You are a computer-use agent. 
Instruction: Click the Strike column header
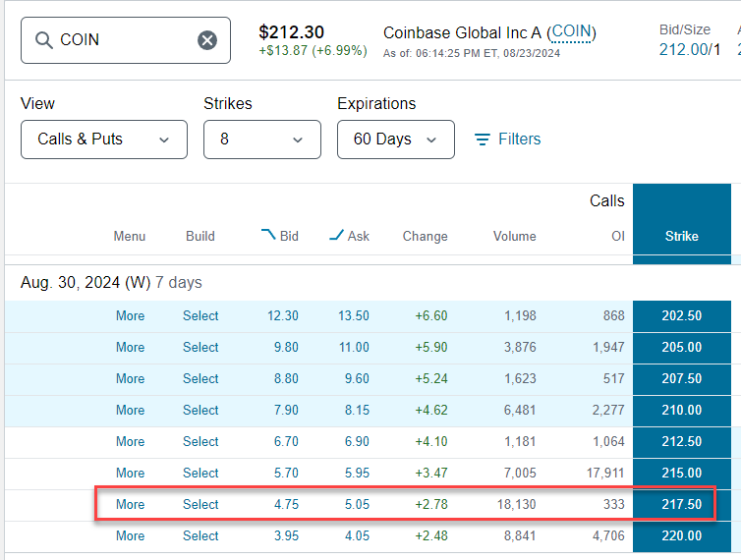pyautogui.click(x=681, y=236)
